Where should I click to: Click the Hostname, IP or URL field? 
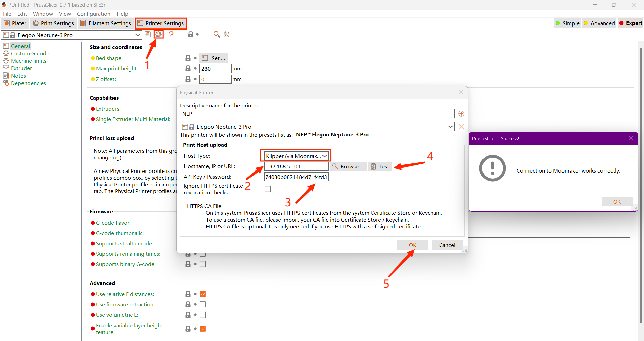coord(296,166)
